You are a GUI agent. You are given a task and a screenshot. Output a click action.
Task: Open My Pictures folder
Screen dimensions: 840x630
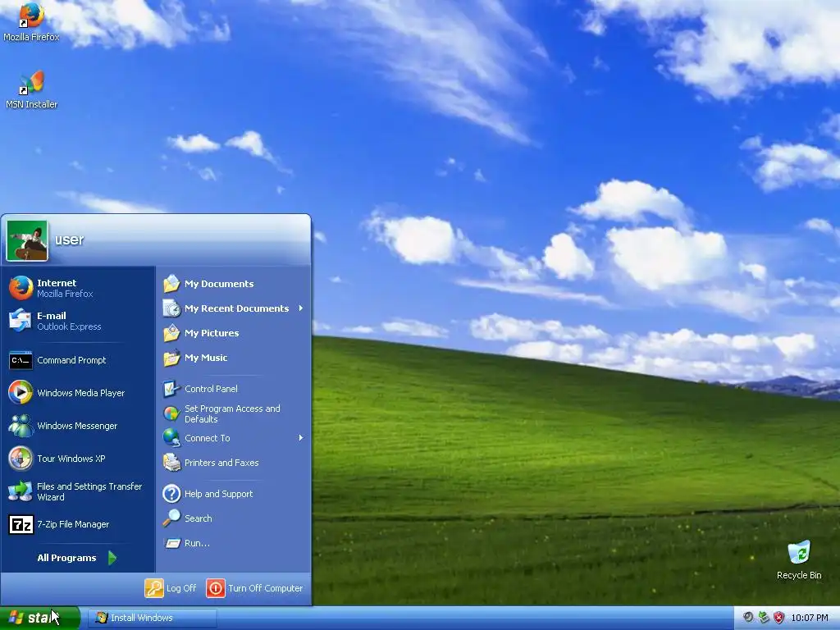click(234, 333)
